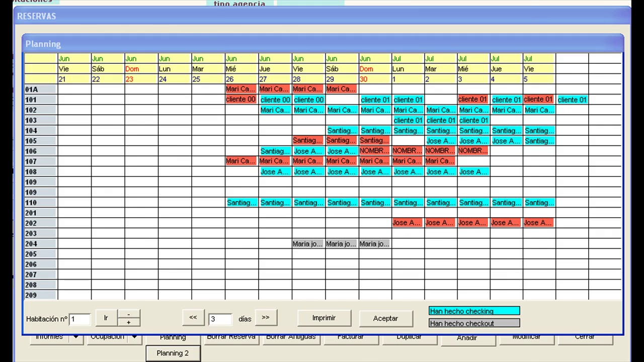Click the plus stepper for room number
This screenshot has width=644, height=362.
128,322
